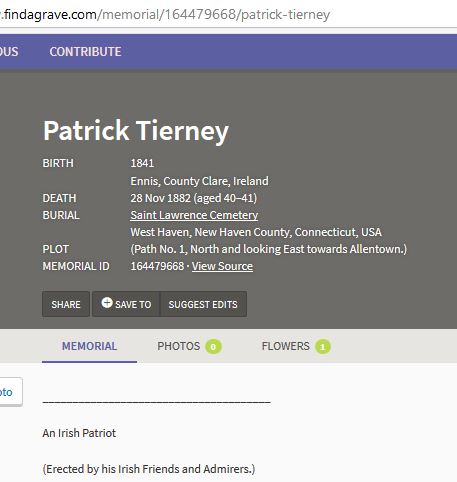Viewport: 457px width, 482px height.
Task: Click the DEATH label
Action: point(59,198)
